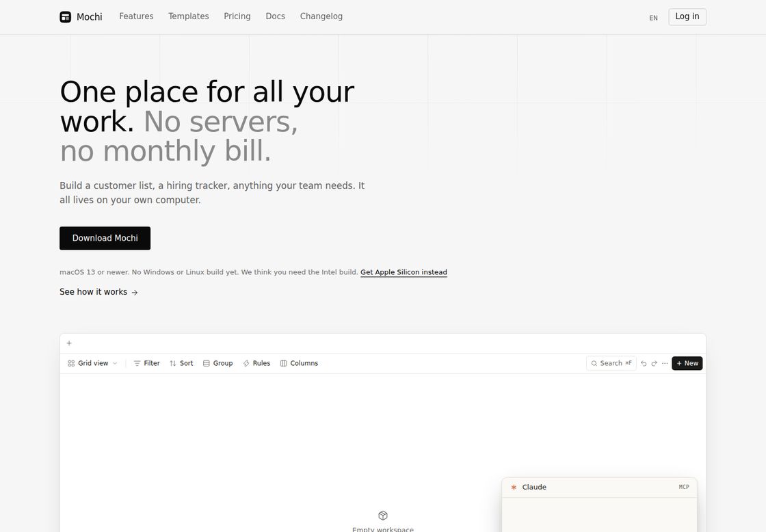
Task: Add a new tab with plus icon
Action: (69, 343)
